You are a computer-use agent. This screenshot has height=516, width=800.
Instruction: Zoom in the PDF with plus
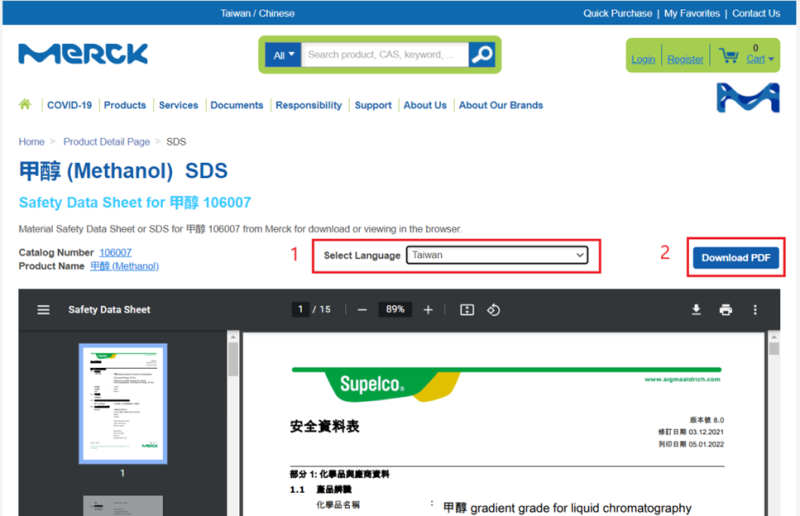(x=428, y=310)
